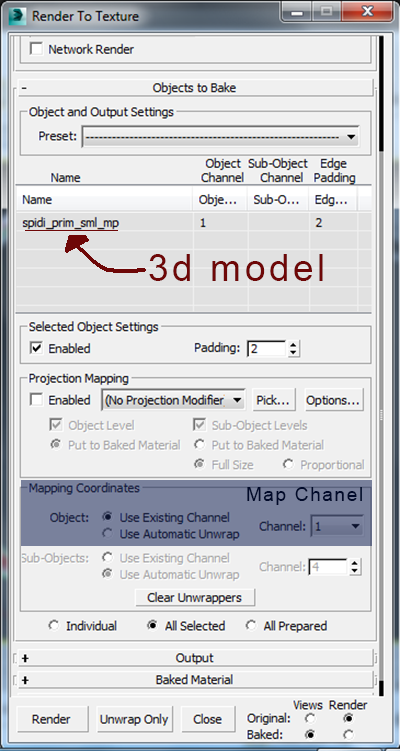
Task: Click the Render button
Action: pyautogui.click(x=51, y=719)
